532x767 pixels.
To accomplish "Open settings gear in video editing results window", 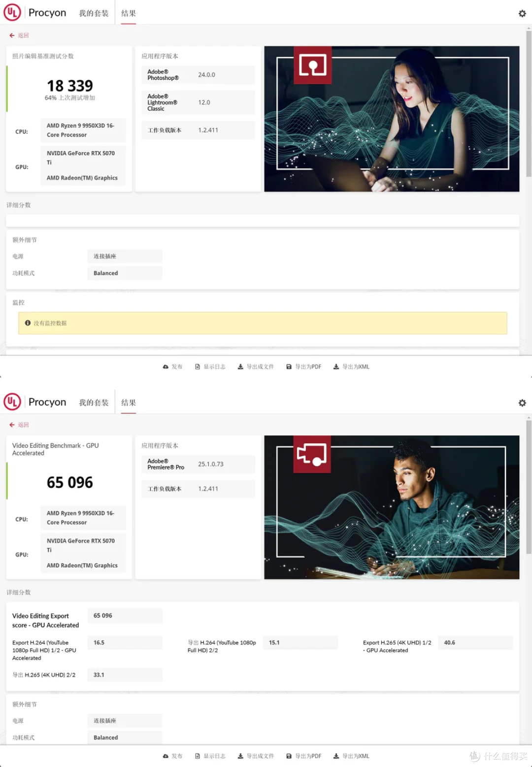I will [522, 403].
